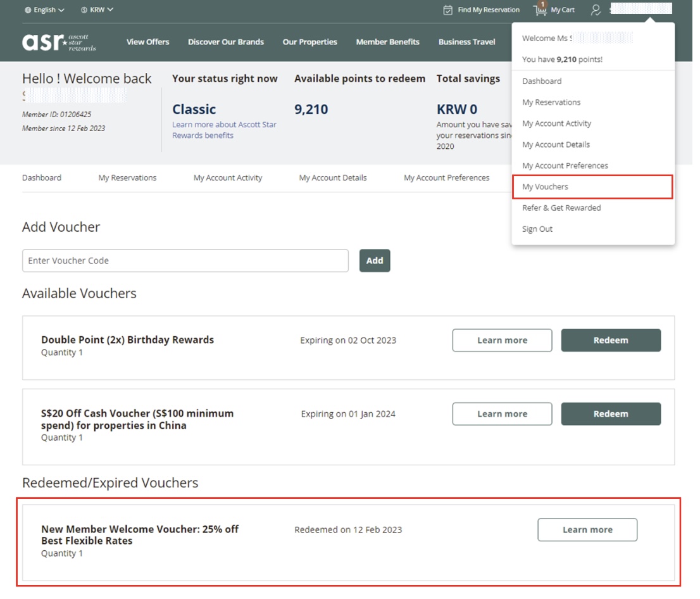700x599 pixels.
Task: Switch to the My Account Preferences tab
Action: 446,178
